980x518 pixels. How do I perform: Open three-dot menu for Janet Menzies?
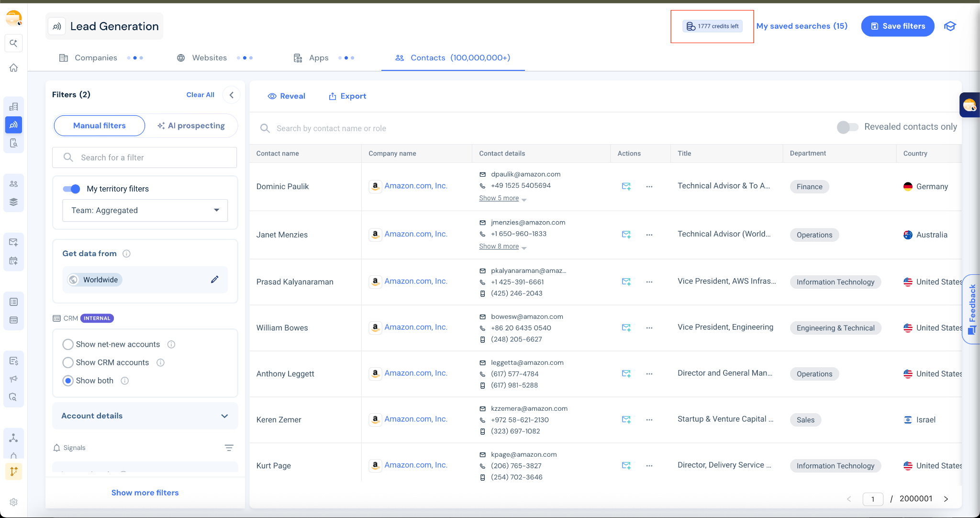[x=649, y=235]
